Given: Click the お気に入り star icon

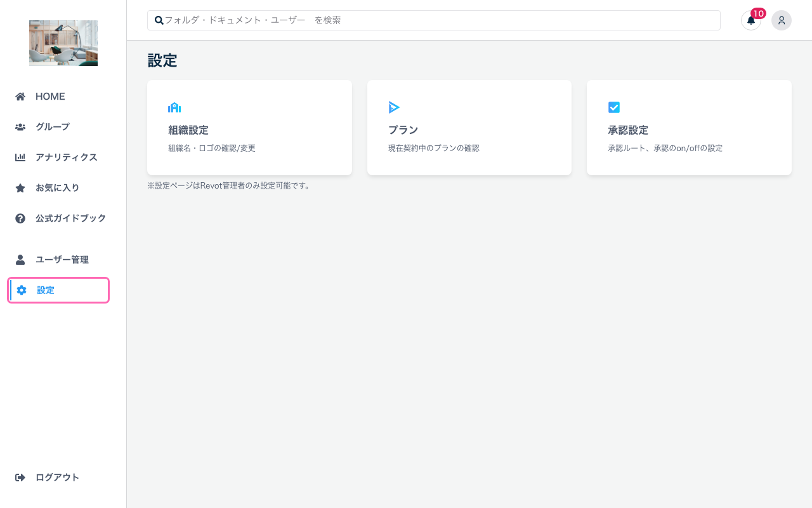Looking at the screenshot, I should point(20,187).
